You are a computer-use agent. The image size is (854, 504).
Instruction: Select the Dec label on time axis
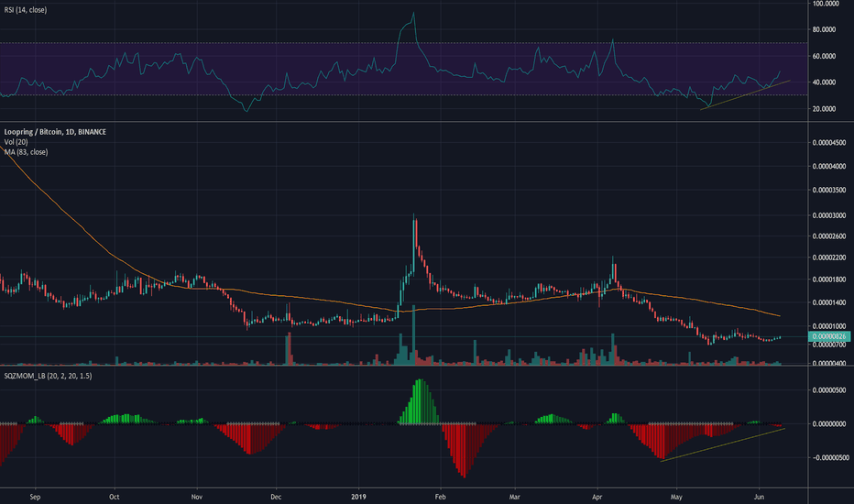point(276,497)
